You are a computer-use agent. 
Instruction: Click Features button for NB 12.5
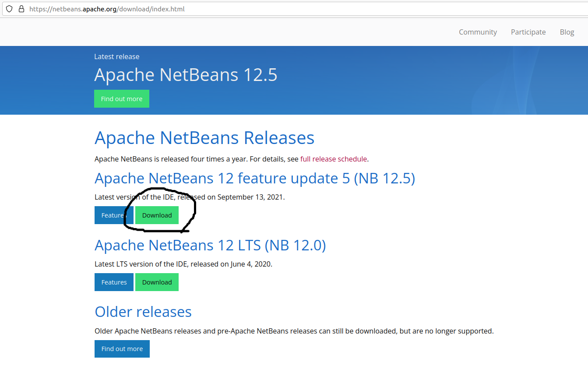pyautogui.click(x=114, y=215)
